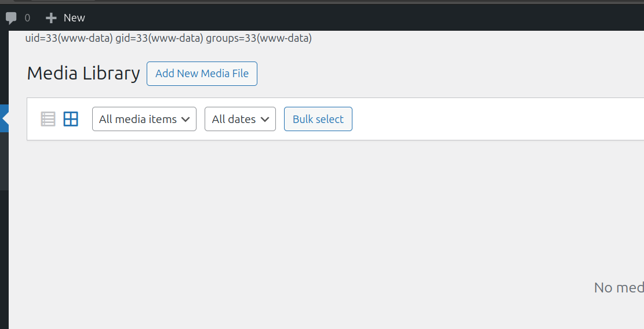Click the chevron on All media items
Viewport: 644px width, 329px height.
point(185,120)
